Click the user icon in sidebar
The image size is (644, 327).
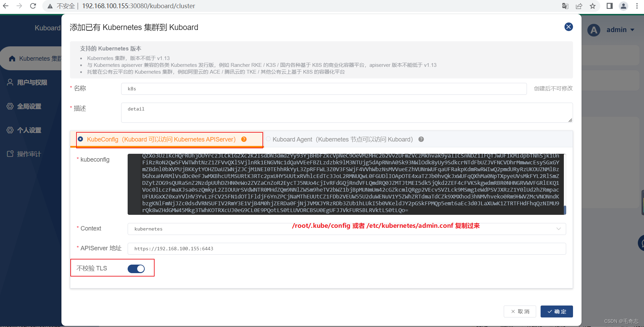click(x=10, y=82)
